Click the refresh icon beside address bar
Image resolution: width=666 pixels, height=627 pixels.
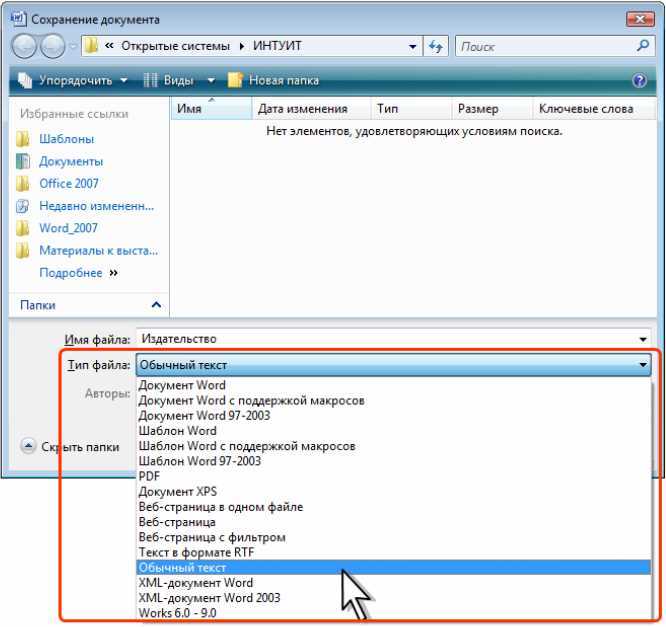[x=435, y=46]
